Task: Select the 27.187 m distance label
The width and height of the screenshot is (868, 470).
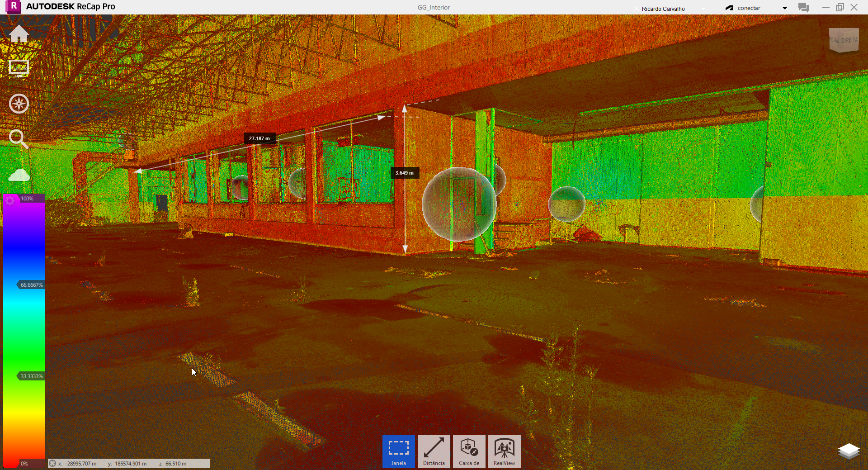Action: (259, 138)
